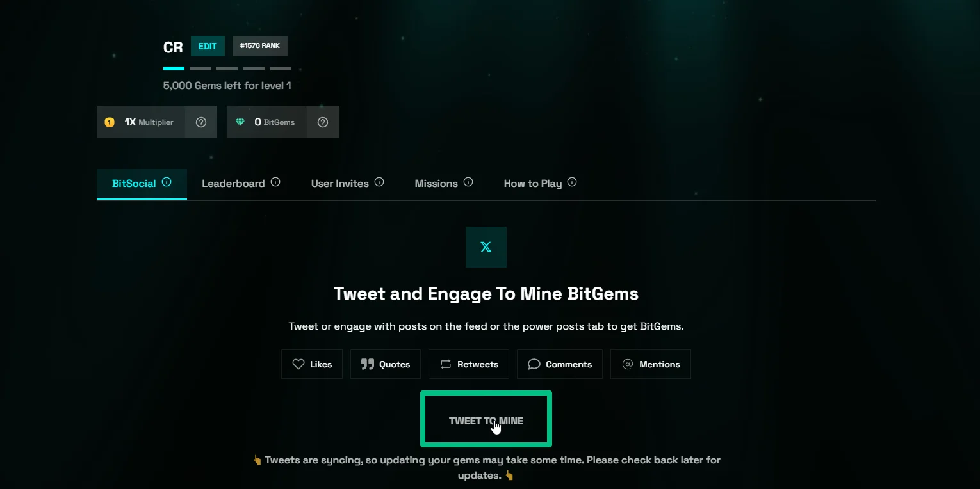This screenshot has width=980, height=489.
Task: Click the gold multiplier coin icon
Action: click(110, 122)
